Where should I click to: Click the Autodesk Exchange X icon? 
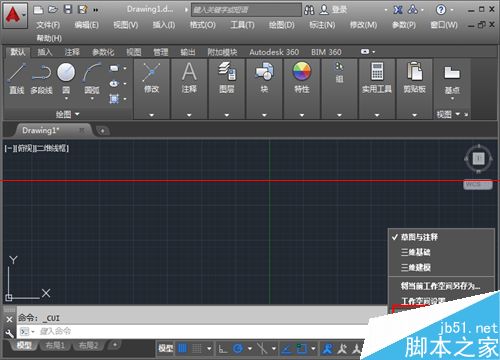(397, 10)
